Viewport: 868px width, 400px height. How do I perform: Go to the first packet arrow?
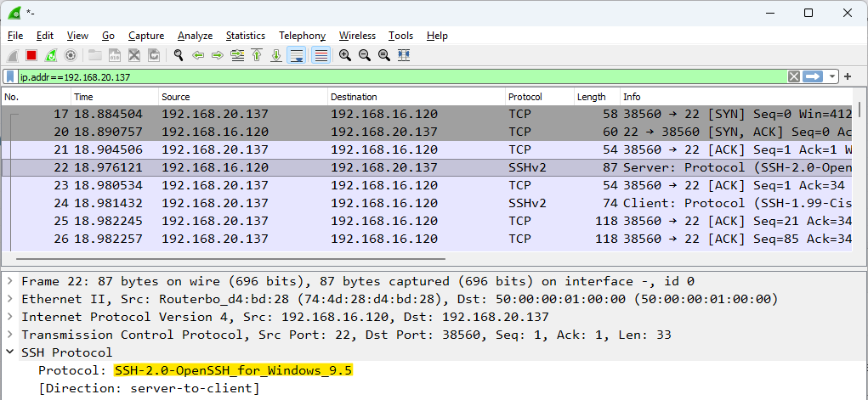point(257,55)
